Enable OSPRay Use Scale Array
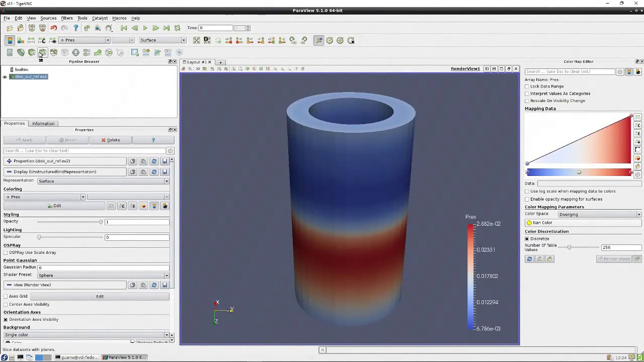Image resolution: width=644 pixels, height=362 pixels. click(6, 253)
